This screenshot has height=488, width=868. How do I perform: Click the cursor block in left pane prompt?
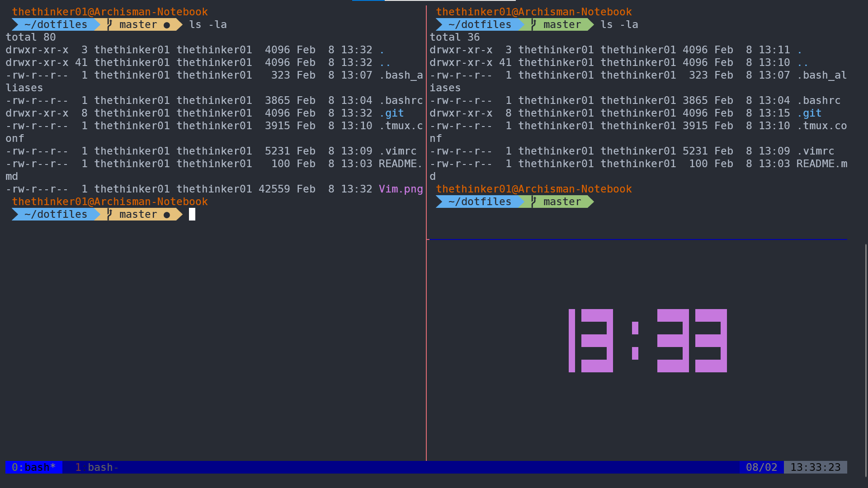(192, 214)
